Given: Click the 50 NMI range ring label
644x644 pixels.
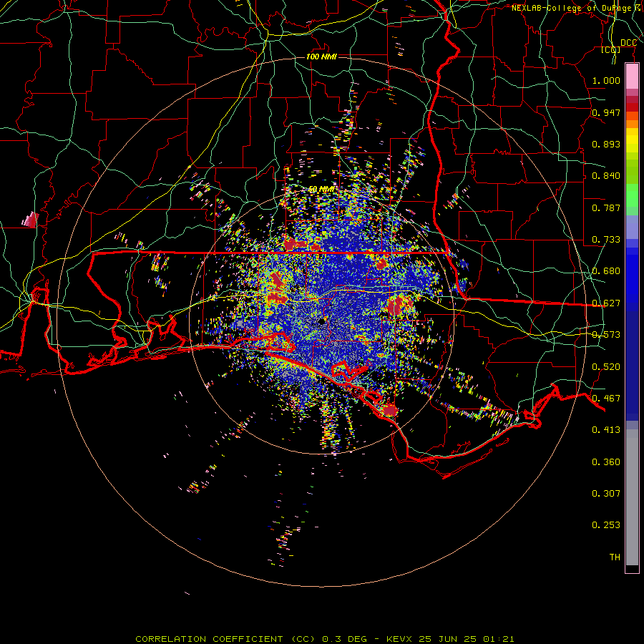Looking at the screenshot, I should 321,190.
